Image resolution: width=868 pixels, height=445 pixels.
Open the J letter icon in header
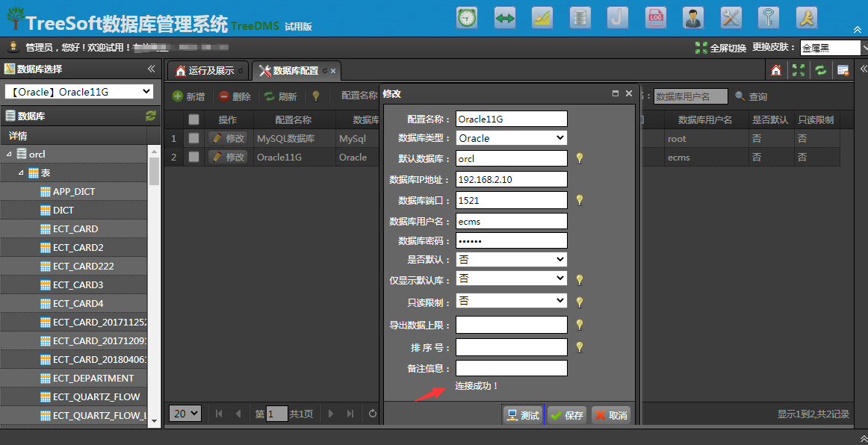pyautogui.click(x=618, y=18)
